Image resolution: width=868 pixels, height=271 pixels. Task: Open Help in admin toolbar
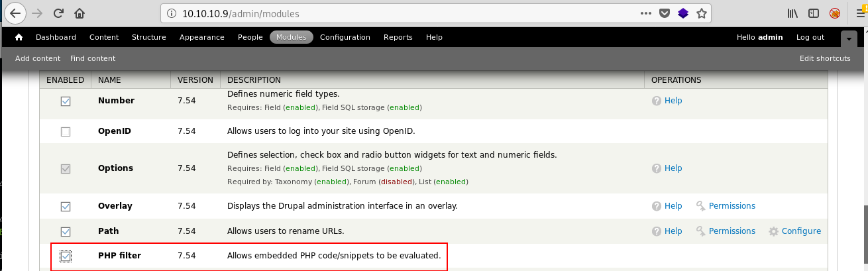click(434, 37)
